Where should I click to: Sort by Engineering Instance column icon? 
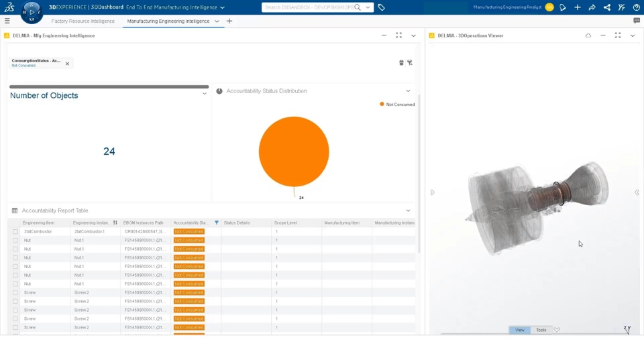(115, 223)
